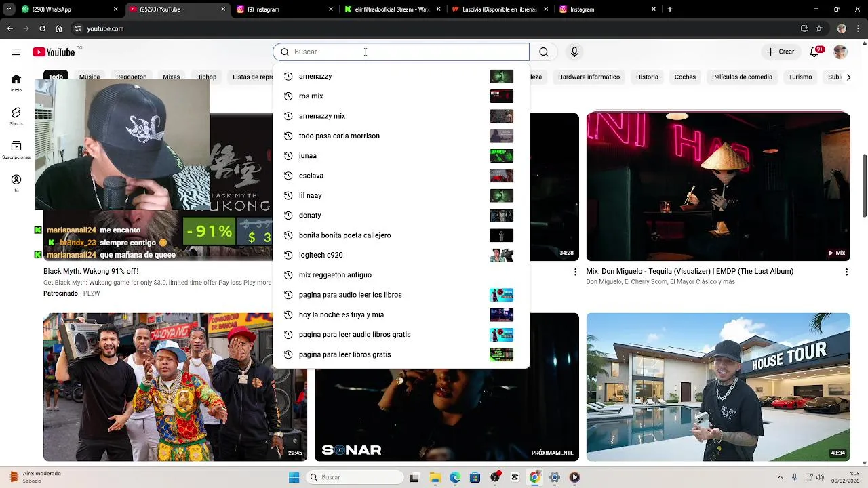Select Películas de comedia chip
Image resolution: width=868 pixels, height=488 pixels.
pyautogui.click(x=742, y=77)
